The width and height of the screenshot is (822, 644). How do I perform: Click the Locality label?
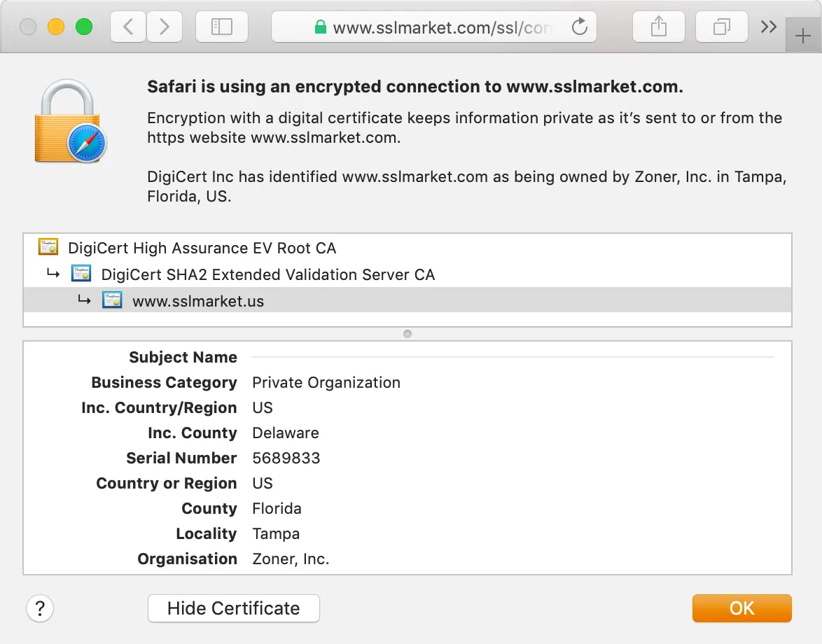point(206,533)
